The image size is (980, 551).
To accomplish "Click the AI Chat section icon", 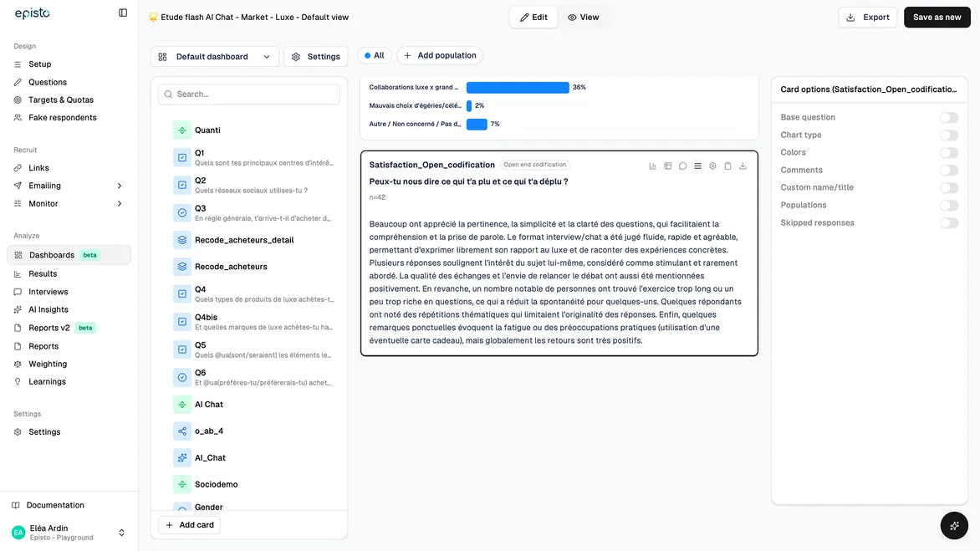I will tap(182, 405).
